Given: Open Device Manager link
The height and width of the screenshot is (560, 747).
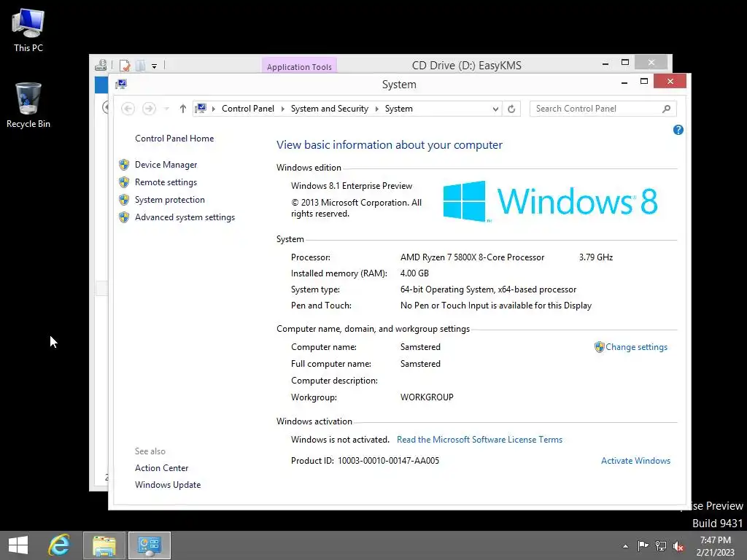Looking at the screenshot, I should [x=166, y=165].
